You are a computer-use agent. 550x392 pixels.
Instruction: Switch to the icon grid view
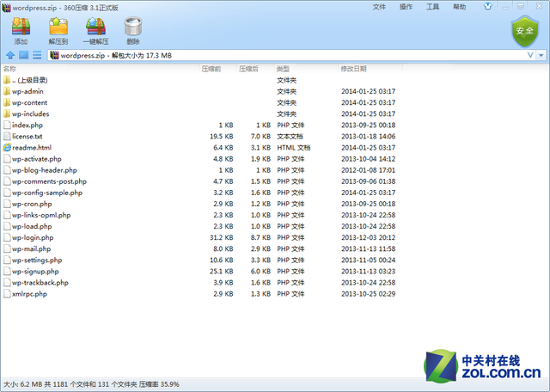tap(24, 56)
